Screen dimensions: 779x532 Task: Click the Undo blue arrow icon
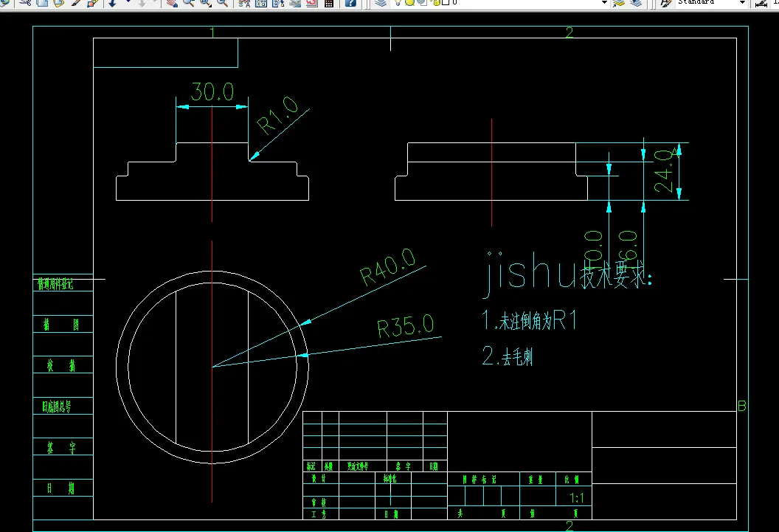click(112, 2)
